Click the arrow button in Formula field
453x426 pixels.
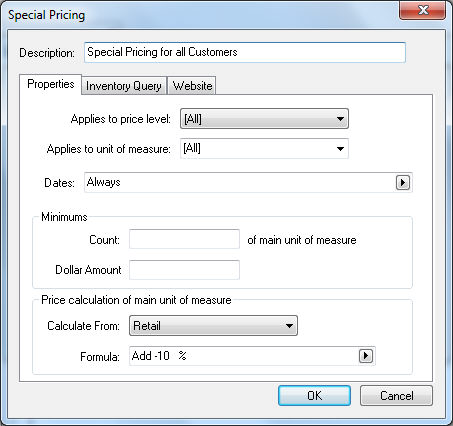pyautogui.click(x=366, y=356)
